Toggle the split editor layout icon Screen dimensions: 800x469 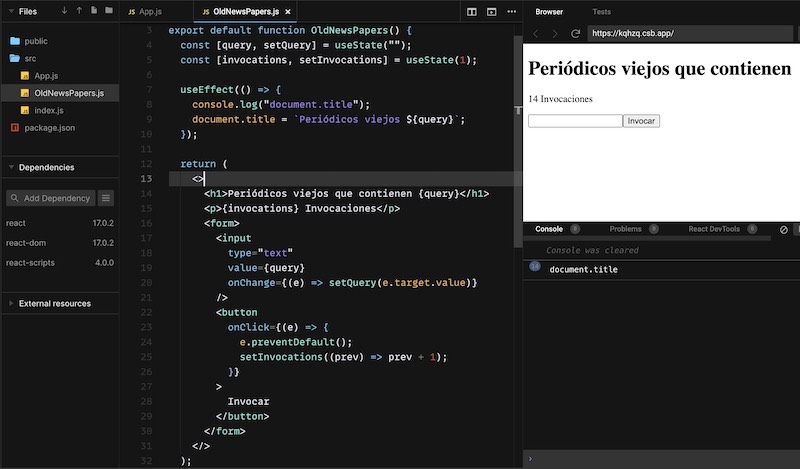[472, 12]
